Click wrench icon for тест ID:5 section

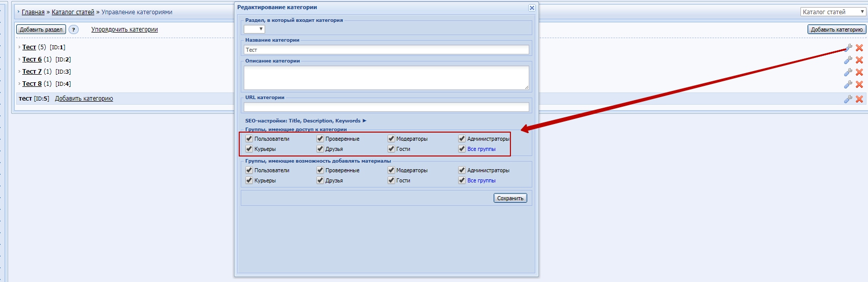848,99
